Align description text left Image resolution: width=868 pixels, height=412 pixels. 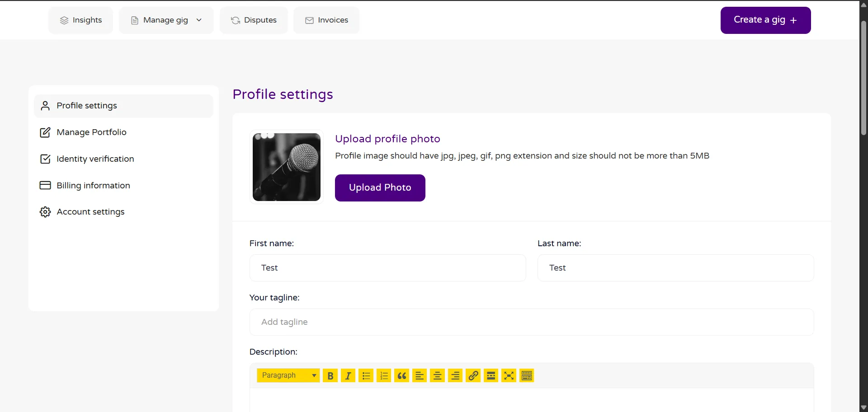pyautogui.click(x=420, y=375)
